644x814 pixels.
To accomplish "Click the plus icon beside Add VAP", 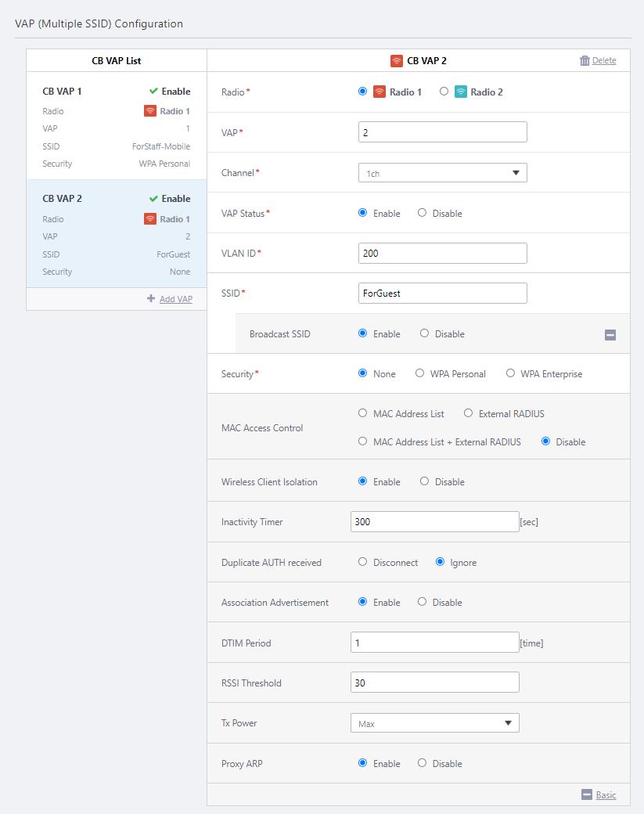I will tap(151, 299).
